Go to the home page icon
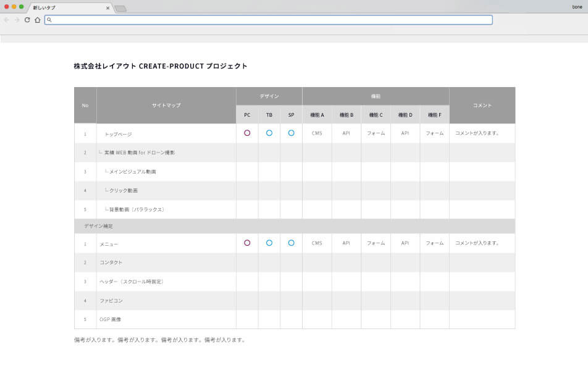 point(38,20)
